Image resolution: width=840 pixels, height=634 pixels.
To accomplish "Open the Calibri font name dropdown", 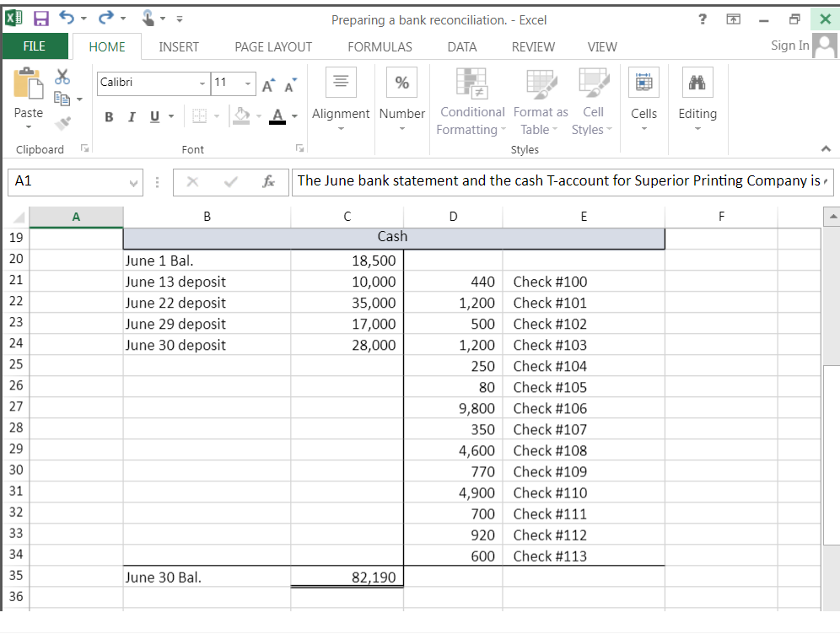I will click(x=201, y=83).
